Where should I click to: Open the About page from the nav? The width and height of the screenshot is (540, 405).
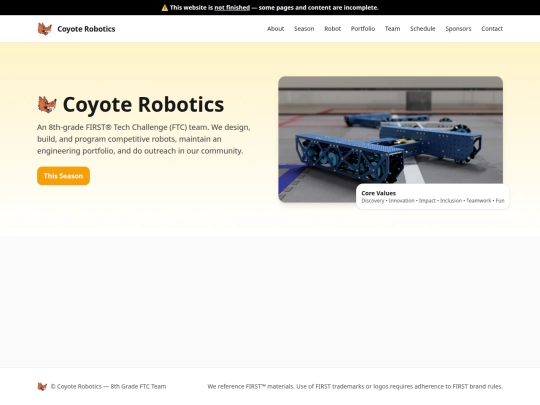tap(276, 29)
